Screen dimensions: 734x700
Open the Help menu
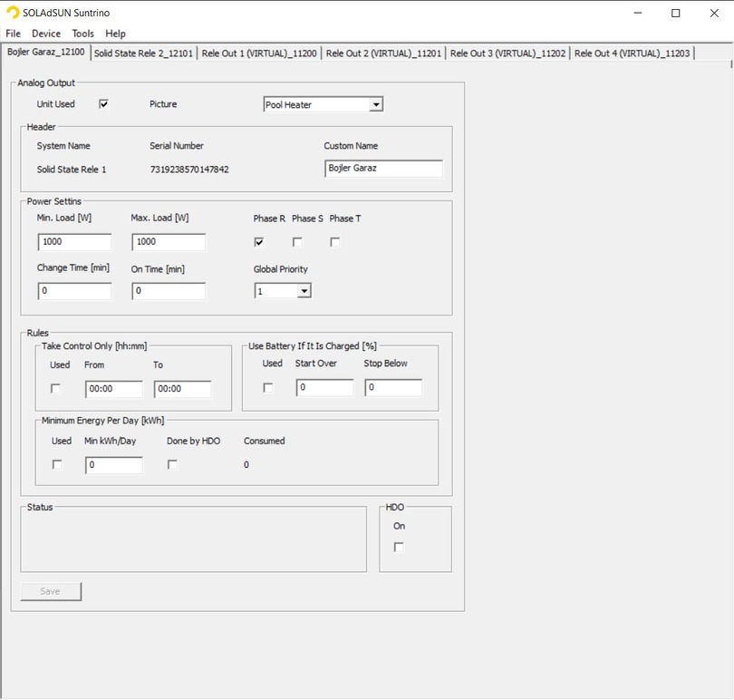(115, 34)
